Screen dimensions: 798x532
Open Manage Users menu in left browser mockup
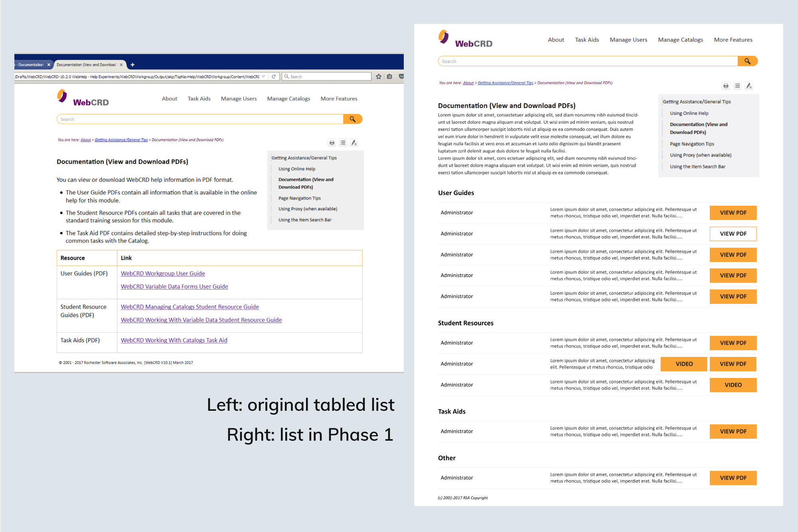pyautogui.click(x=239, y=99)
